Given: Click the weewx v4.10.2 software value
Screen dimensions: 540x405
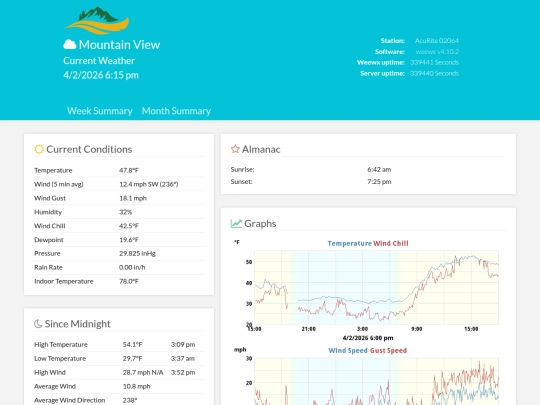Looking at the screenshot, I should pyautogui.click(x=437, y=52).
